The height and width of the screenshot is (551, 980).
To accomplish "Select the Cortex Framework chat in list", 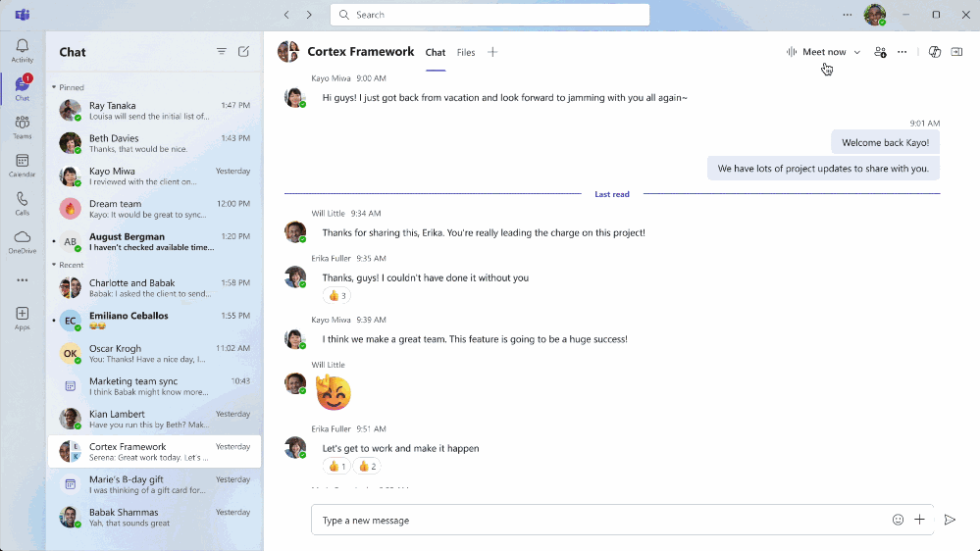I will (x=154, y=452).
